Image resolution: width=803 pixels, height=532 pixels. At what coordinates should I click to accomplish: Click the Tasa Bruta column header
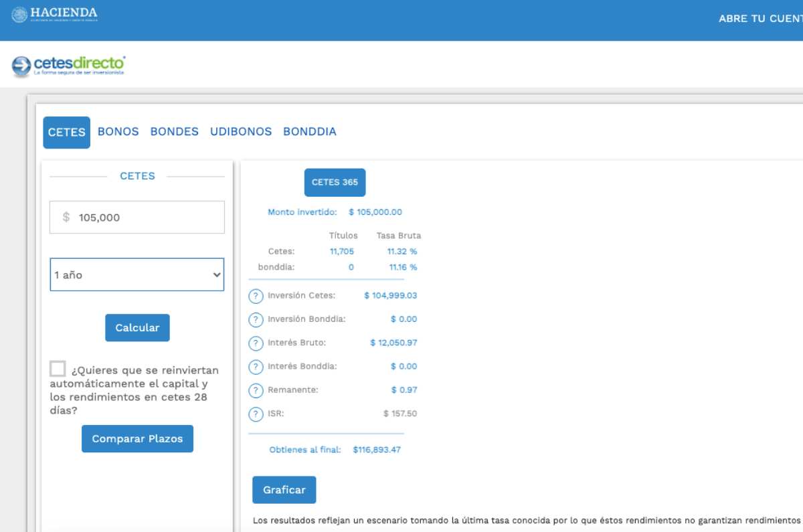coord(399,236)
